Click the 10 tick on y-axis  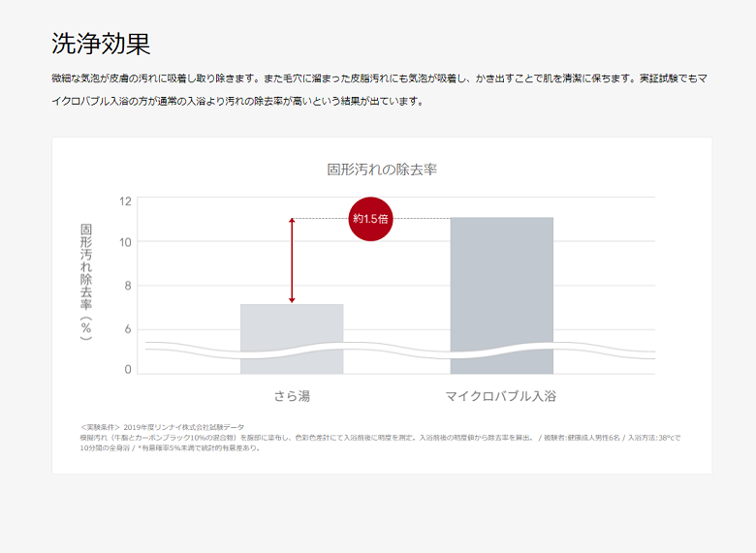click(125, 241)
